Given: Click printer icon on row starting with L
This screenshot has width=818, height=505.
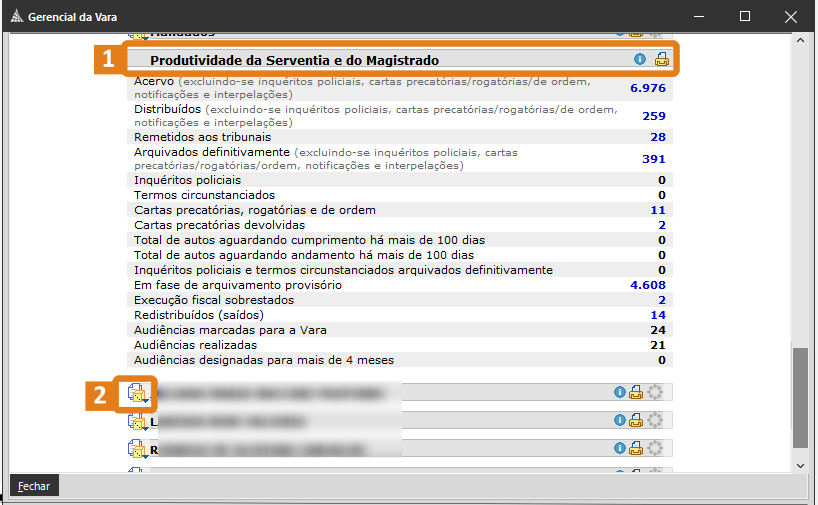Looking at the screenshot, I should coord(636,421).
